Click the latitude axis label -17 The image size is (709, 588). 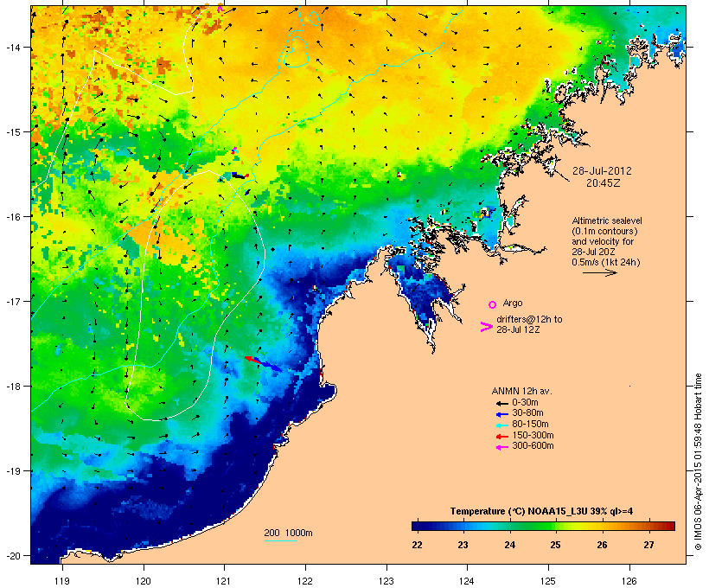tap(12, 301)
